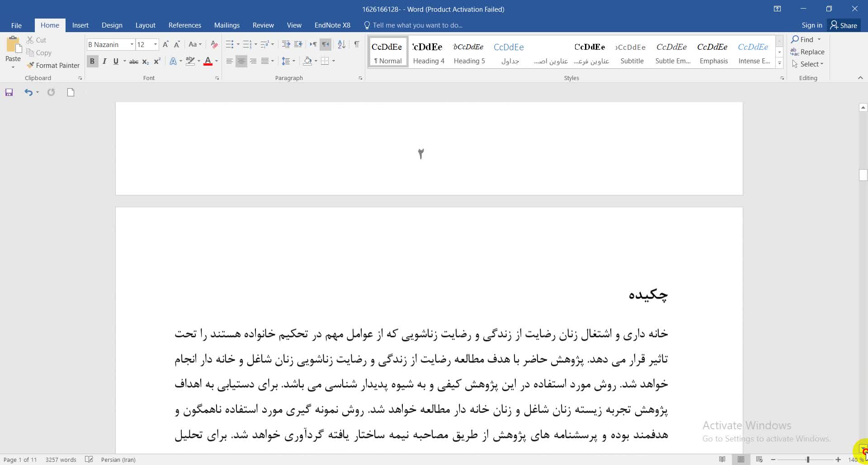Open the B Nazanin font name dropdown
This screenshot has width=868, height=465.
click(x=132, y=44)
